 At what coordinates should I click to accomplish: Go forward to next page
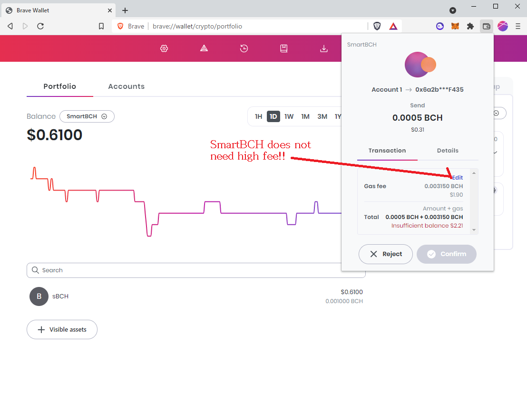25,26
